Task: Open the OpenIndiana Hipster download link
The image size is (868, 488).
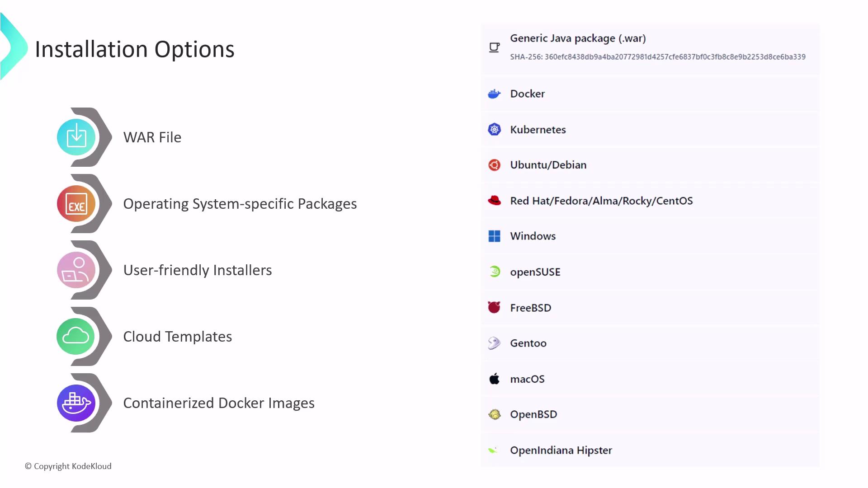Action: (x=561, y=450)
